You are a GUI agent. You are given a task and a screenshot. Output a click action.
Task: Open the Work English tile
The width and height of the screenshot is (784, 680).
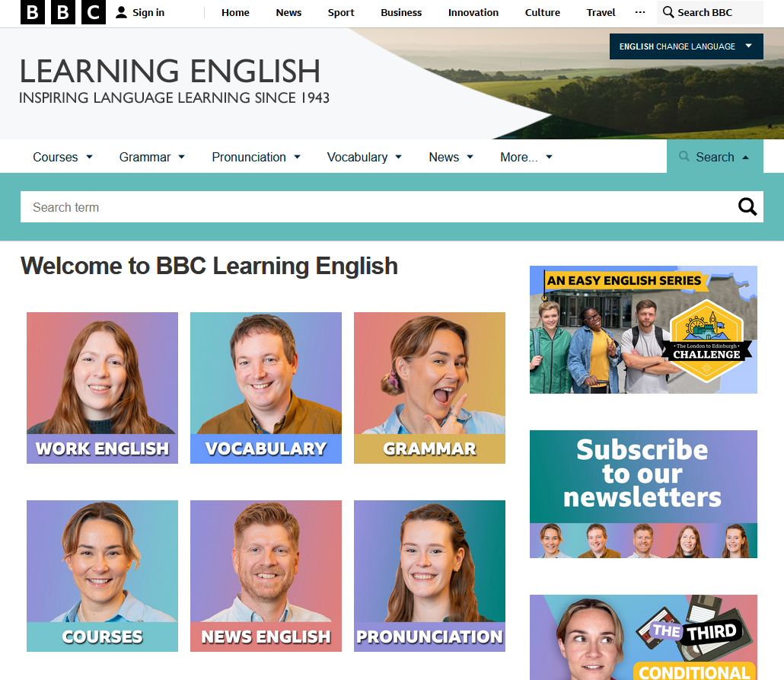tap(102, 388)
